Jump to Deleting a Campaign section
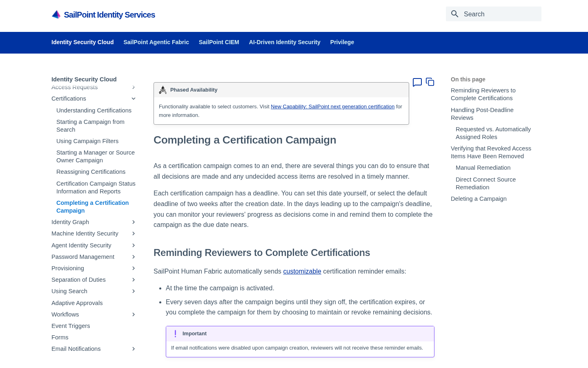Viewport: 588px width, 368px height. coord(479,199)
